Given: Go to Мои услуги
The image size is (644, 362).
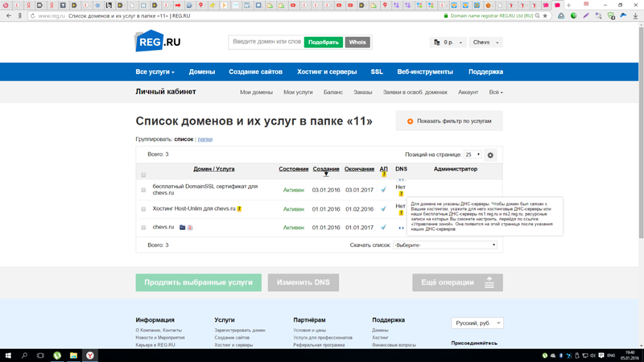Looking at the screenshot, I should coord(298,93).
